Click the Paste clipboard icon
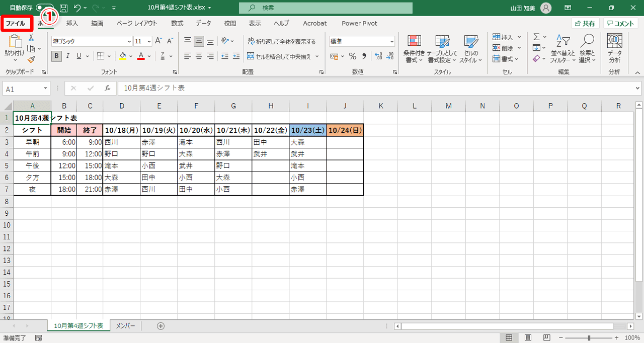 click(15, 41)
